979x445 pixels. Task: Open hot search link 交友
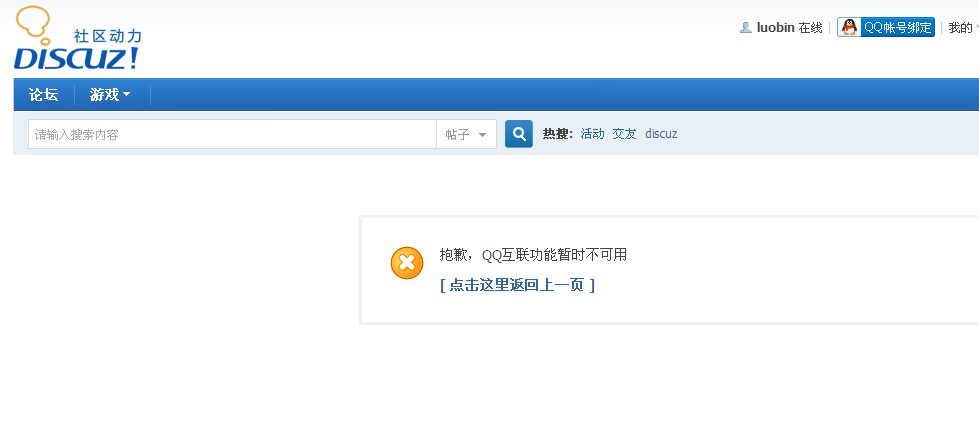point(624,134)
